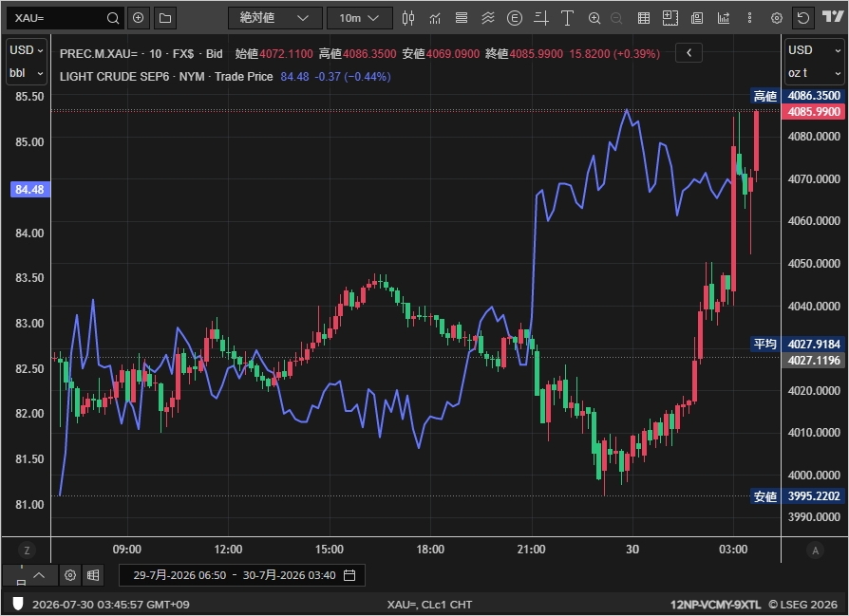Select the horizontal line drawing tool

coord(541,18)
